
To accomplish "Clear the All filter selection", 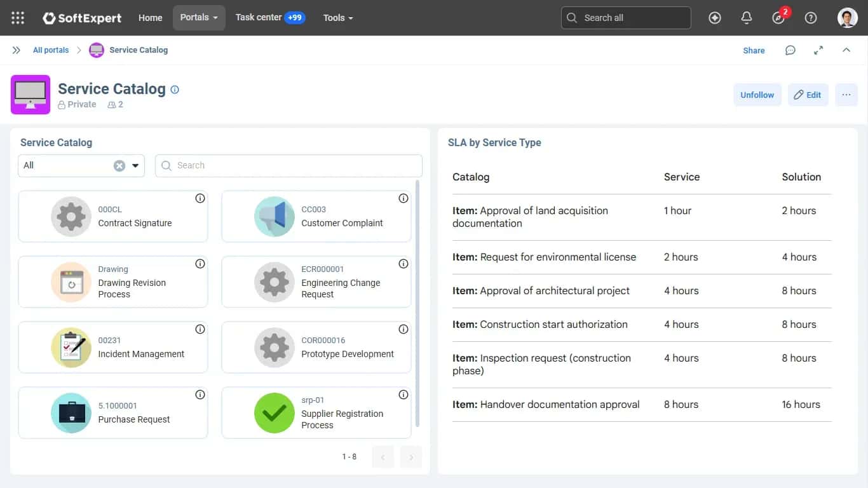I will coord(119,166).
